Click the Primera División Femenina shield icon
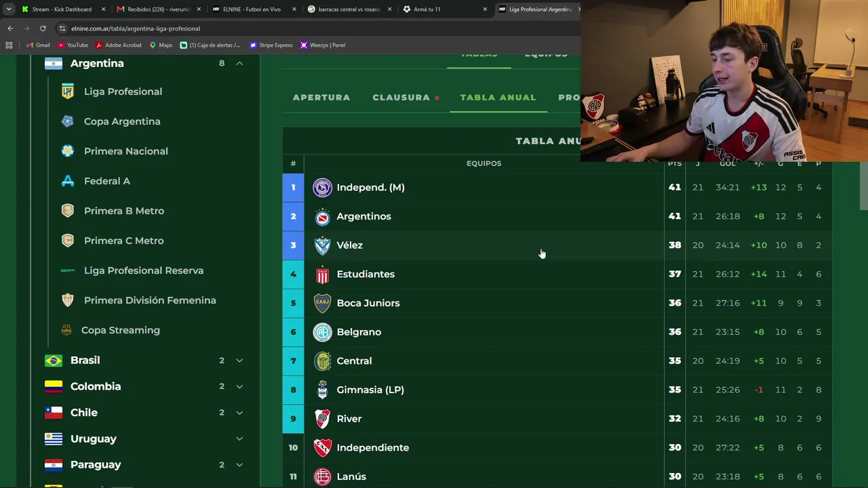 (67, 300)
